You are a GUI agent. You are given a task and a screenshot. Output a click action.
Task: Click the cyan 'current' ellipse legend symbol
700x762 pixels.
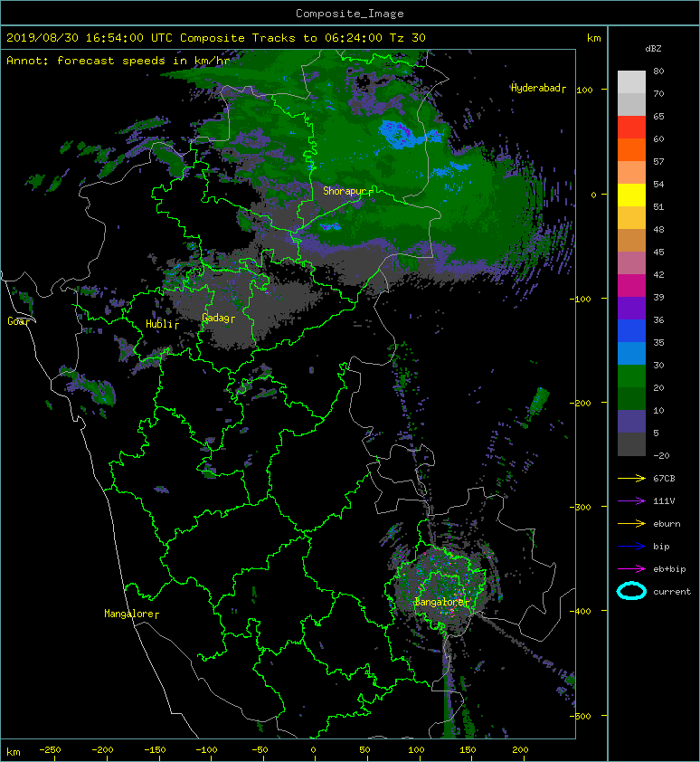(x=631, y=591)
